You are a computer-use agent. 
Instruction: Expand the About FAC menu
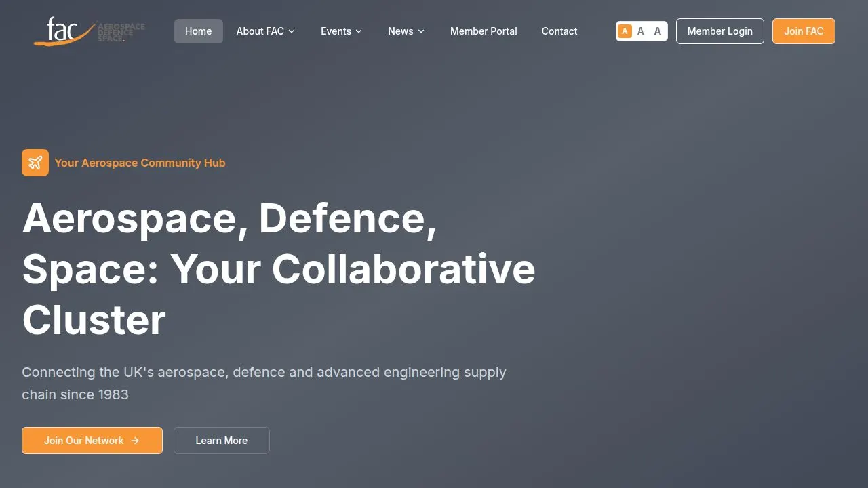pyautogui.click(x=266, y=31)
